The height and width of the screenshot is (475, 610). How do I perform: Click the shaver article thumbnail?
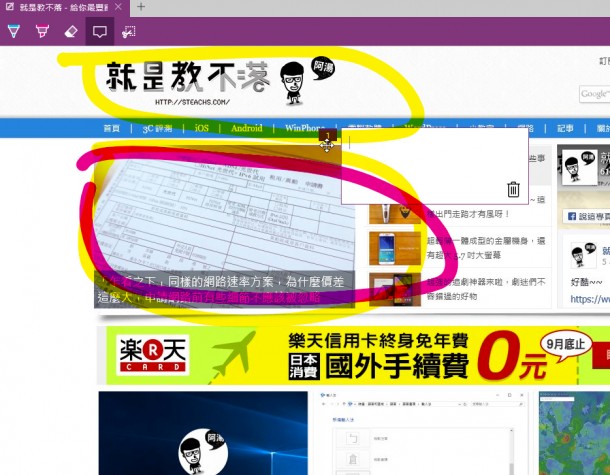tap(395, 214)
